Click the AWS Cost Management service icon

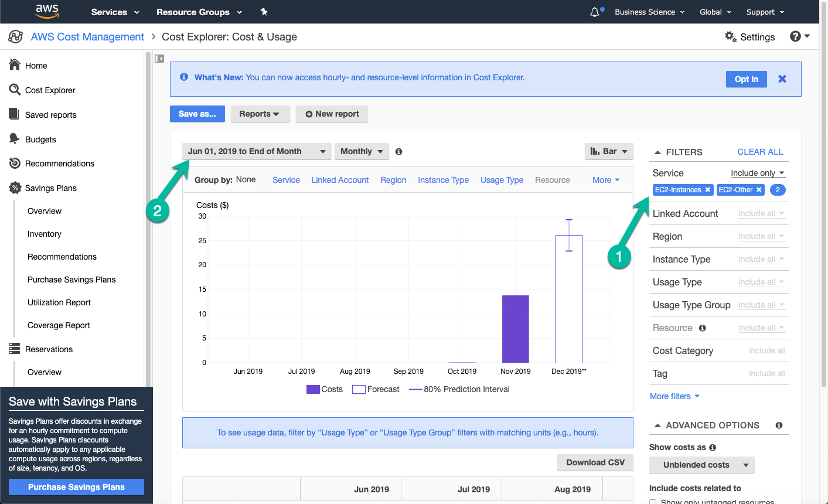[16, 37]
